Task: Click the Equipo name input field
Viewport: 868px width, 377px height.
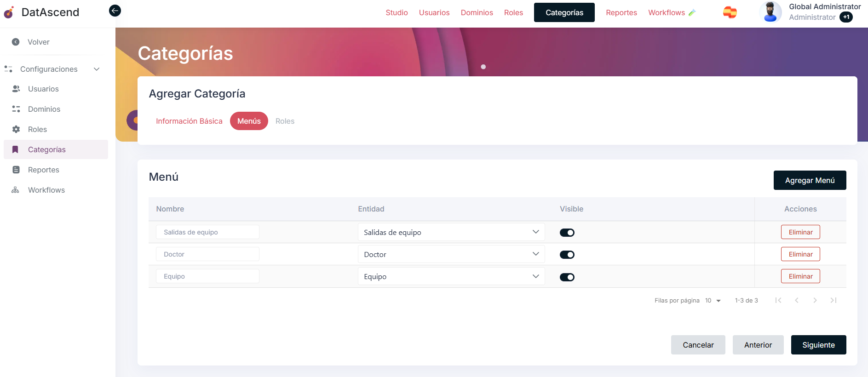Action: point(207,276)
